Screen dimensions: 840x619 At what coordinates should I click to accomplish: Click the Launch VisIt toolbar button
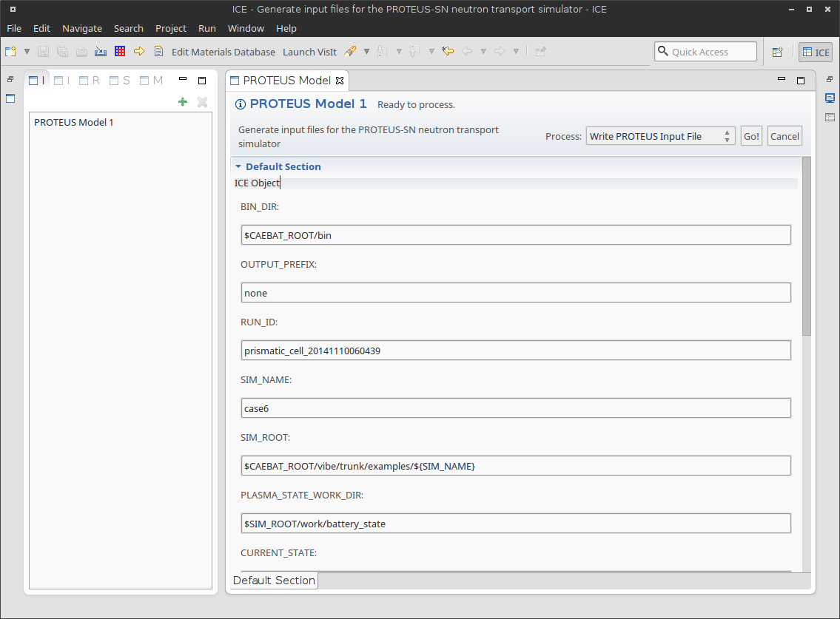[309, 52]
